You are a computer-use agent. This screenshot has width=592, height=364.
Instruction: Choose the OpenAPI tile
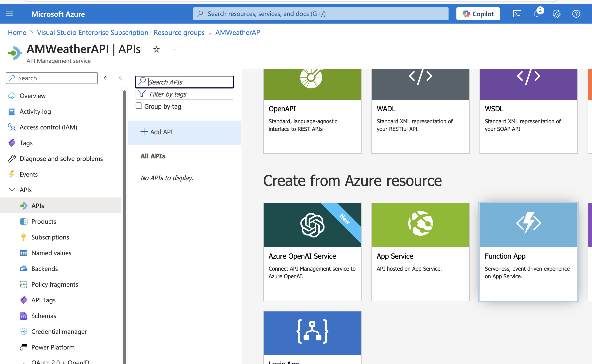click(x=312, y=111)
